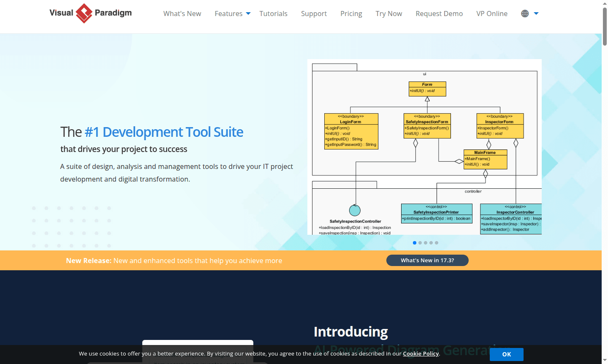
Task: Navigate to Pricing
Action: (351, 14)
